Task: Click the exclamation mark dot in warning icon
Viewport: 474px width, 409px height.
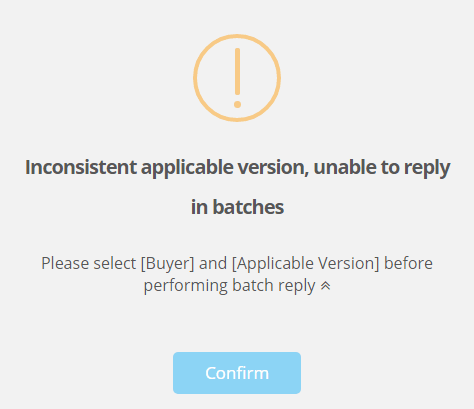Action: point(237,104)
